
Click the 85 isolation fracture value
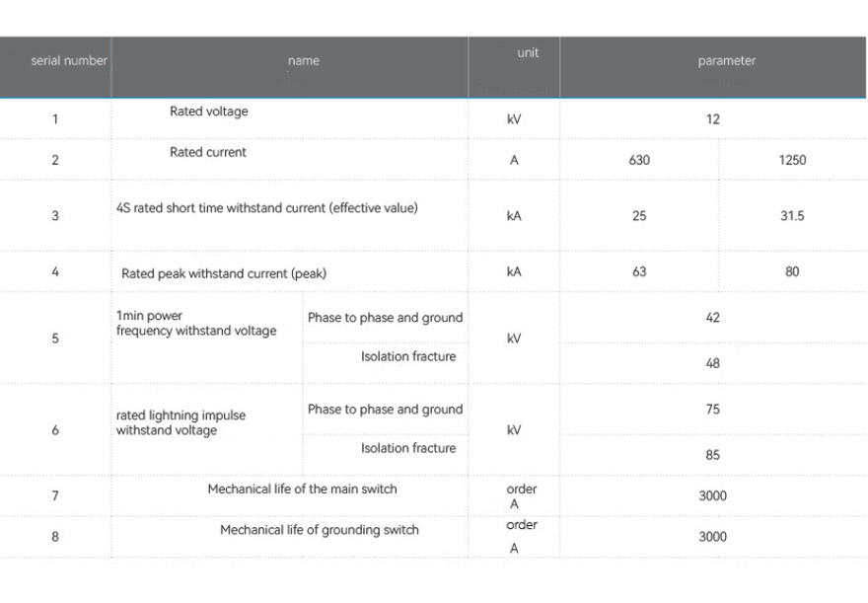click(713, 455)
